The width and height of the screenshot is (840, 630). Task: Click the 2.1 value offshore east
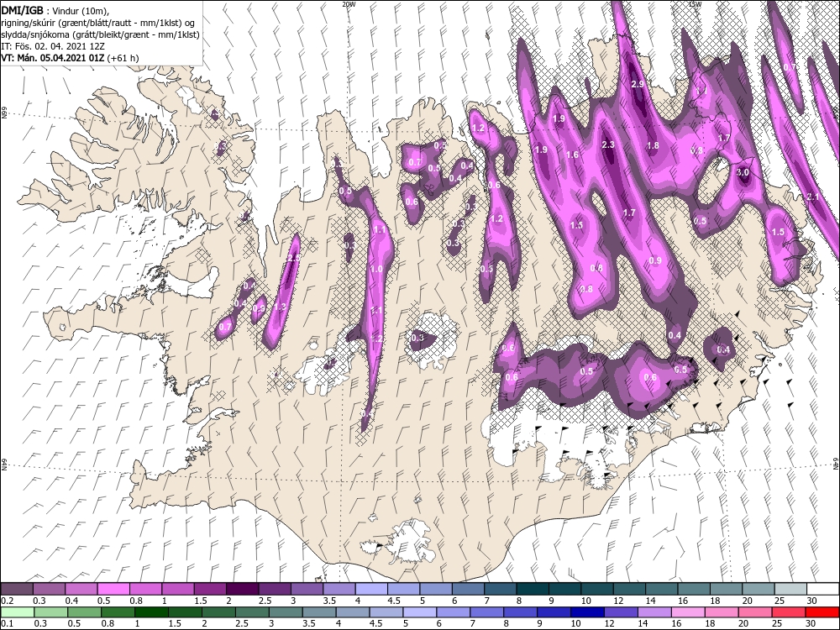coord(812,197)
